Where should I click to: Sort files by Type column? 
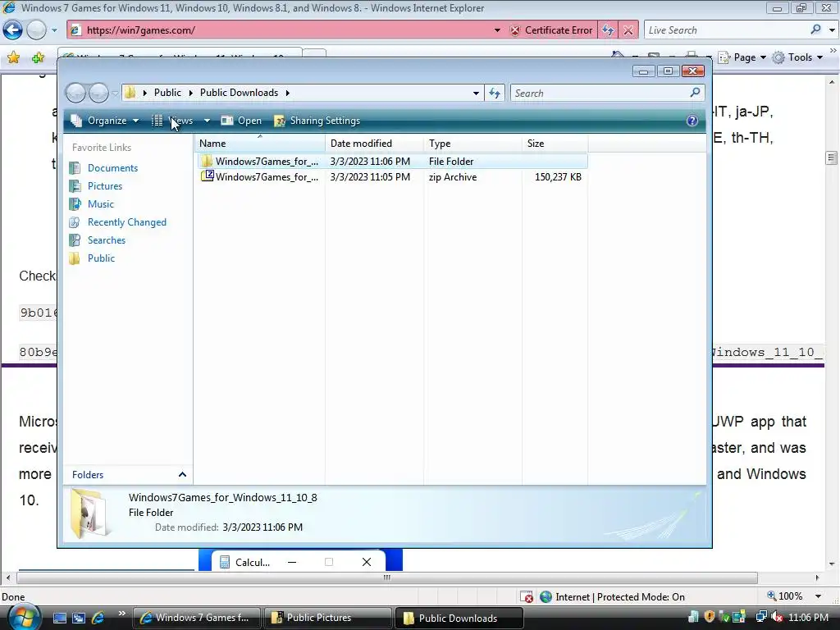coord(472,144)
